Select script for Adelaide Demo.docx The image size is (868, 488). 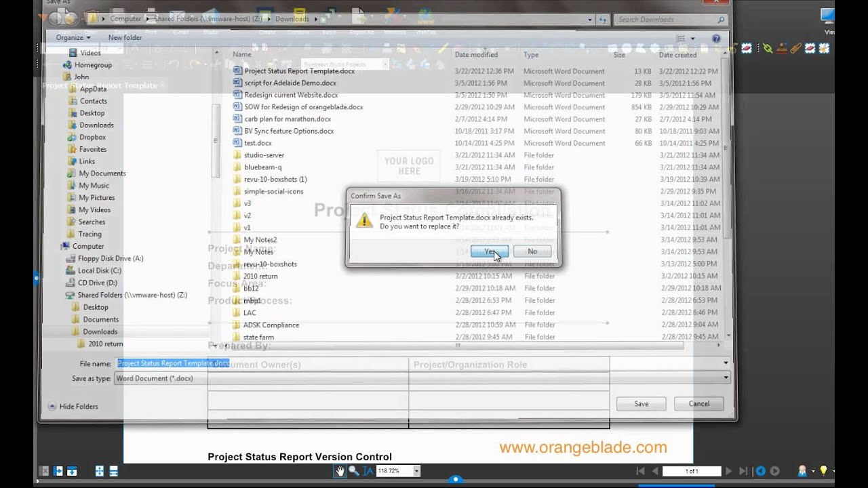pyautogui.click(x=290, y=83)
